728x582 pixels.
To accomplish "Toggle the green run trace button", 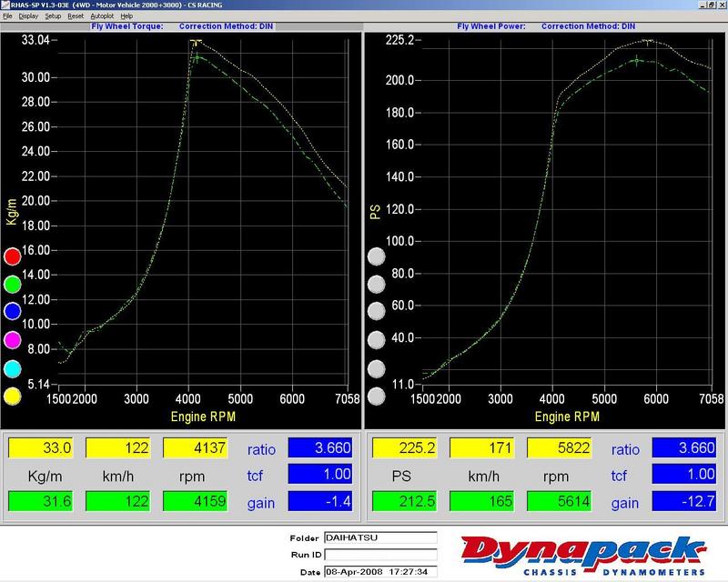I will tap(13, 284).
